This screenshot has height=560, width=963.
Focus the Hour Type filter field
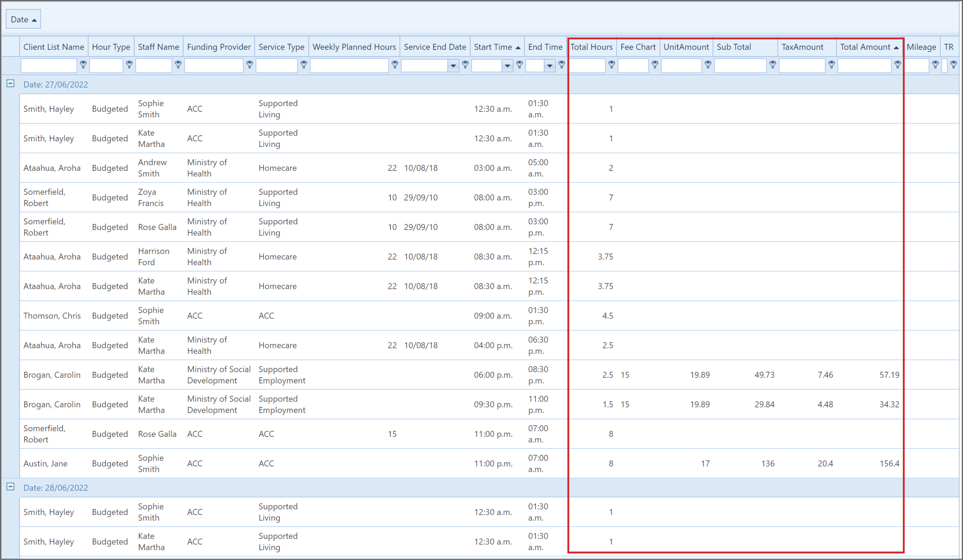click(106, 66)
